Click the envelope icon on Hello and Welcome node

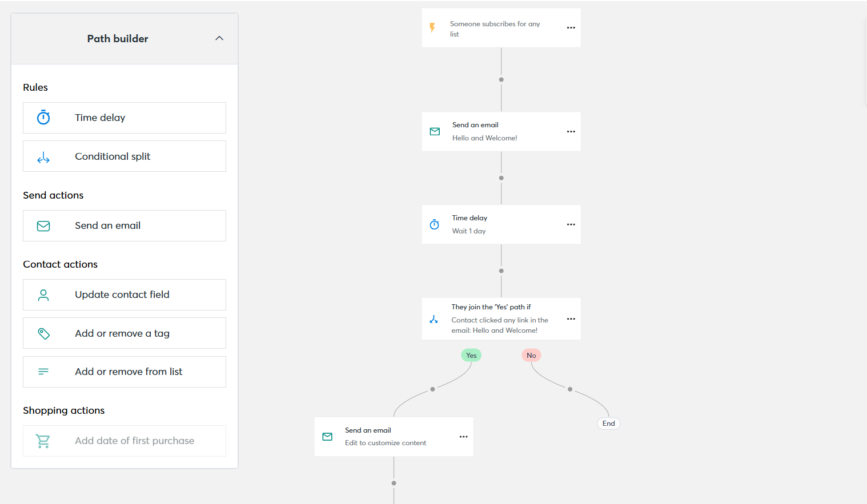[x=435, y=131]
